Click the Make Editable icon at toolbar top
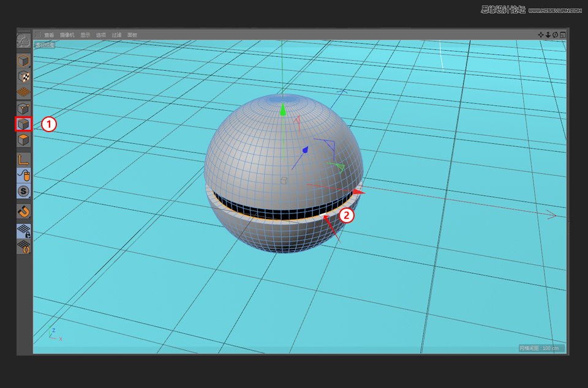588x388 pixels. 22,40
